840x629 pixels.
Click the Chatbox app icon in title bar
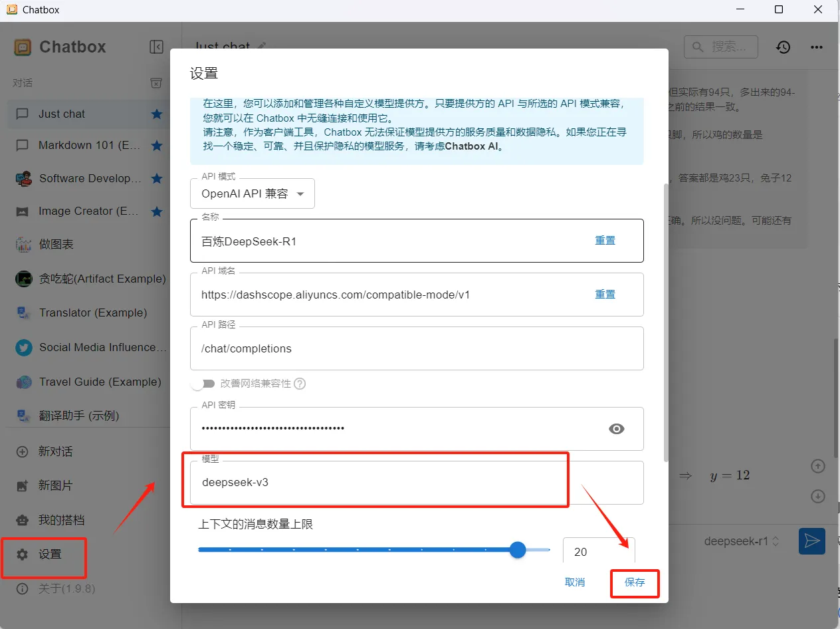11,9
